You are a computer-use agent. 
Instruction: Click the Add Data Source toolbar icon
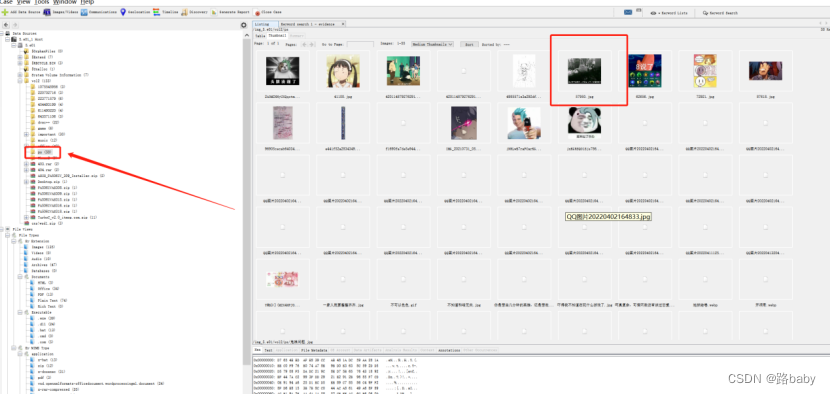pos(5,12)
